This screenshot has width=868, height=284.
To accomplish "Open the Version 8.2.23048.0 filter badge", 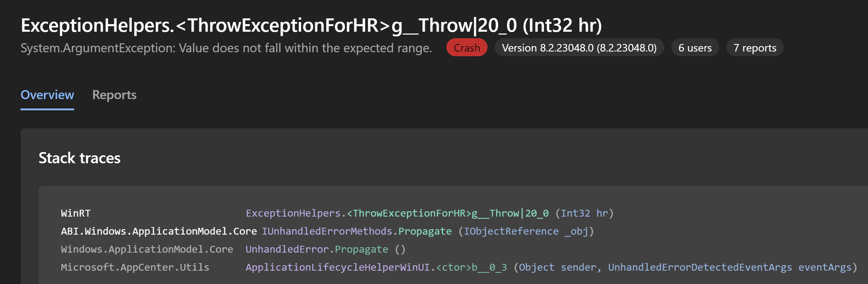I will coord(579,47).
